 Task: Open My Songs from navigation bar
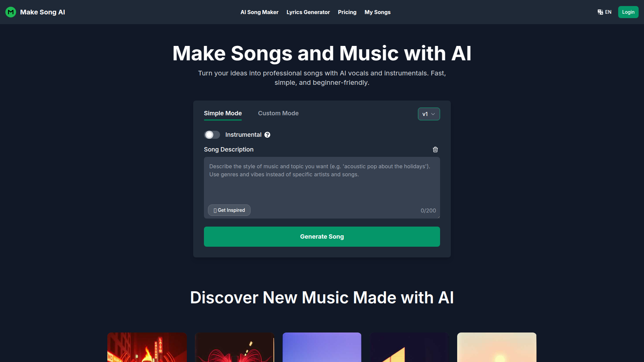(x=377, y=12)
